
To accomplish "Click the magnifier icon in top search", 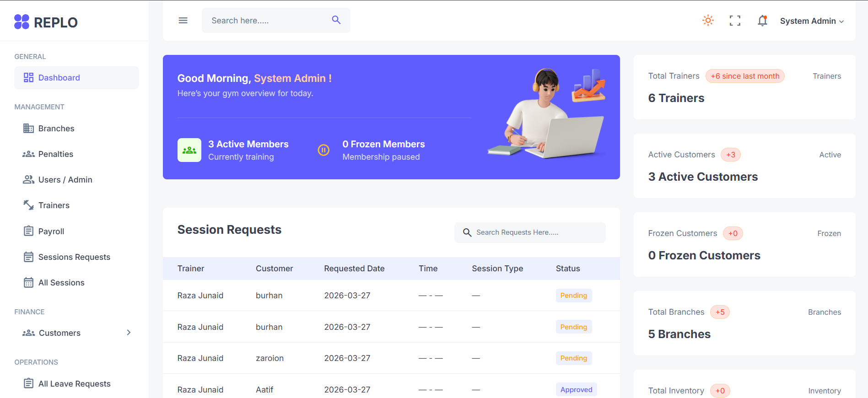I will (336, 20).
